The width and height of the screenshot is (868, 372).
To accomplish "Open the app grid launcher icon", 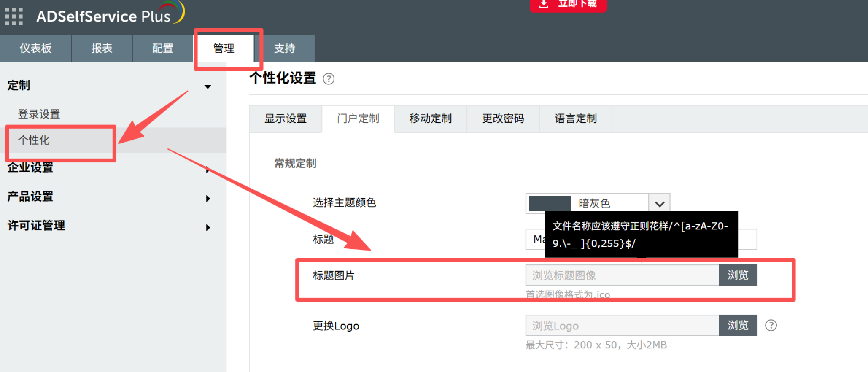I will click(14, 16).
